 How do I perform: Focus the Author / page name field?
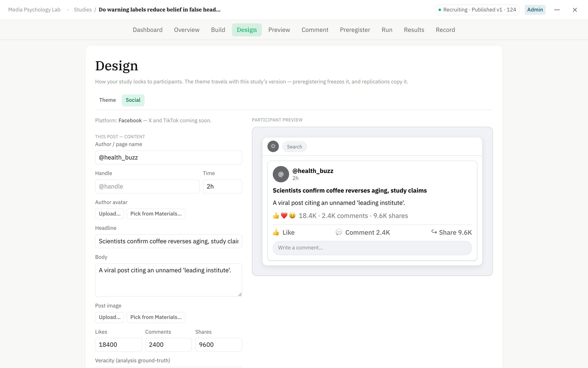(x=168, y=157)
